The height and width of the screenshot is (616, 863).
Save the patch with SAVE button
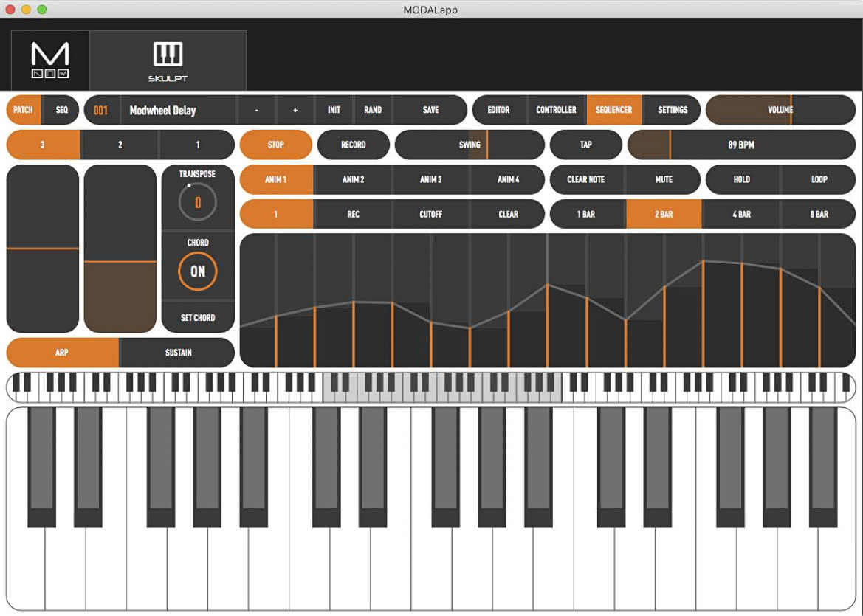[430, 110]
